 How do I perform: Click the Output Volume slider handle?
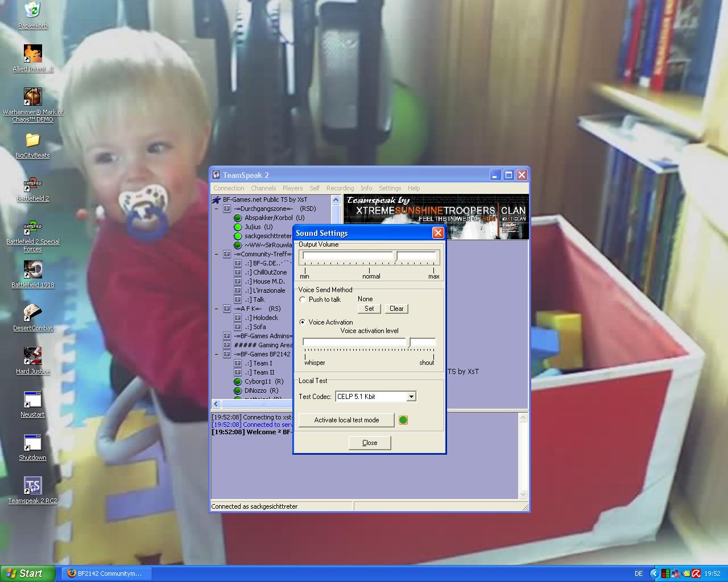pos(396,256)
